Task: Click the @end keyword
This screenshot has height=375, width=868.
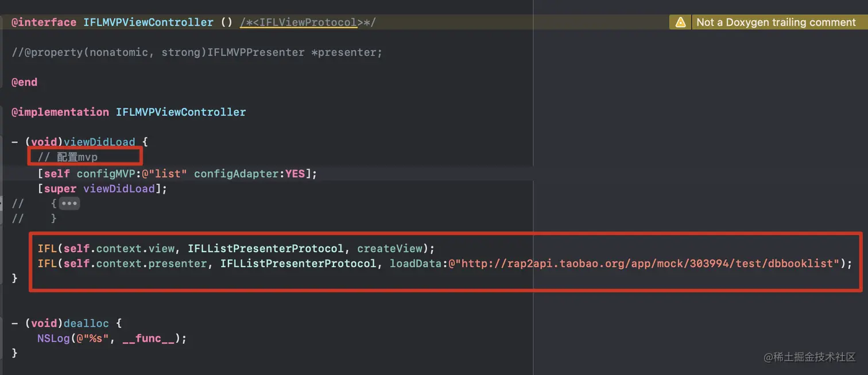Action: point(24,82)
